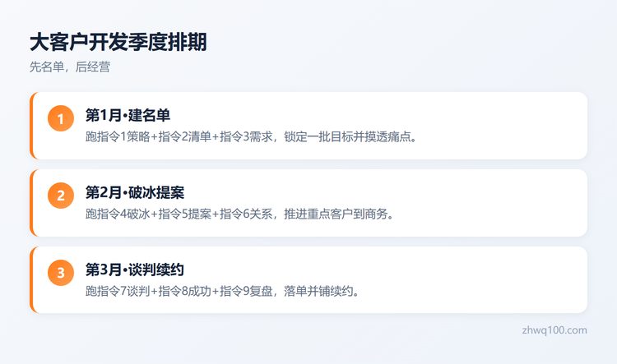Image resolution: width=617 pixels, height=364 pixels.
Task: Select the 第2月·破冰提案 heading
Action: [x=135, y=192]
